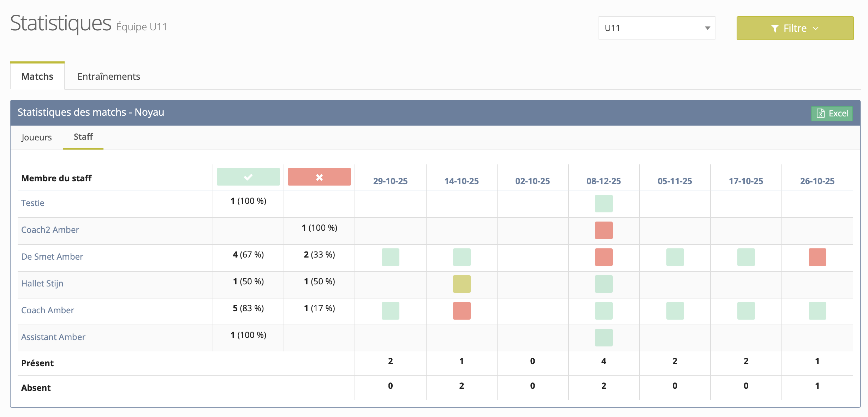Expand the Filtre dropdown chevron
The image size is (868, 417).
click(815, 28)
